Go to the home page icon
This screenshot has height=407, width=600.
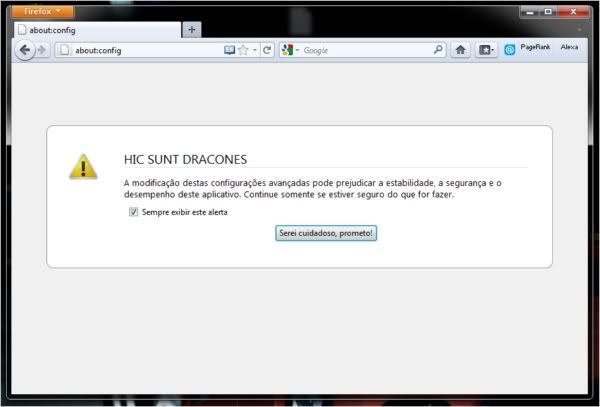461,50
